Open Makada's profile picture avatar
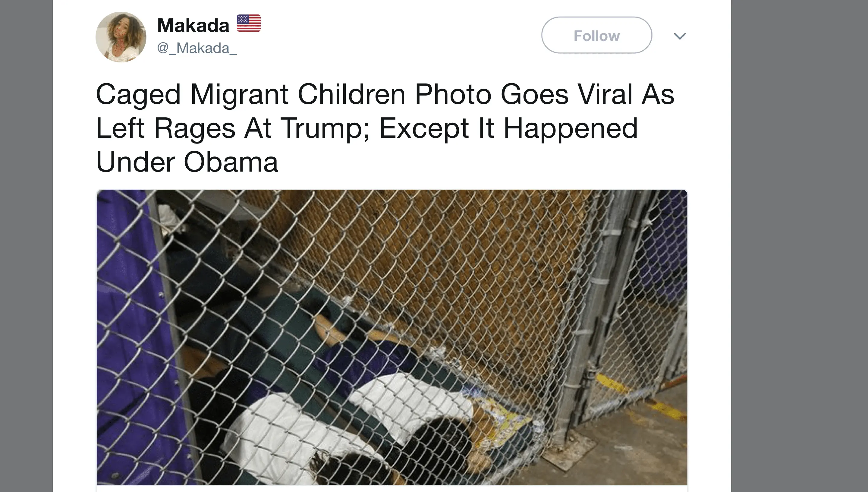This screenshot has width=868, height=492. point(121,37)
